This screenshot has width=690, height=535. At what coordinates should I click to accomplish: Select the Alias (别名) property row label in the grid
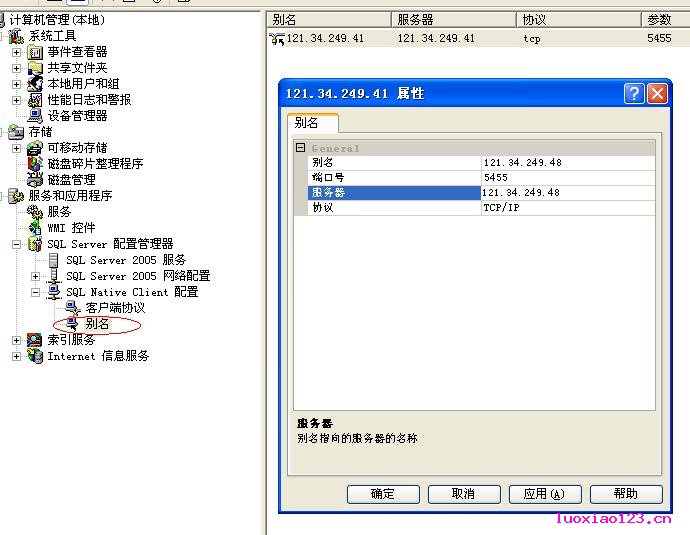coord(394,163)
